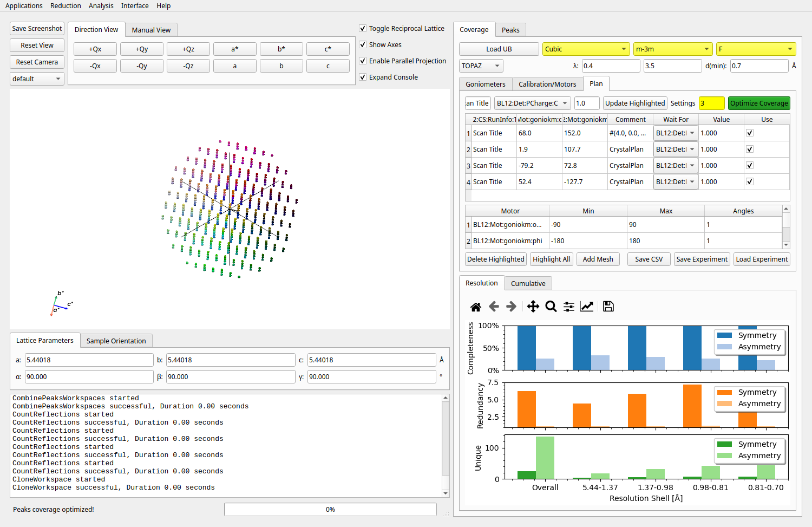This screenshot has width=812, height=527.
Task: Click the Update Highlighted button
Action: click(635, 103)
